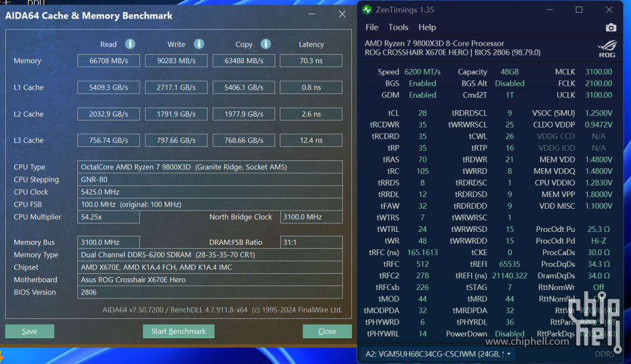Click the L2 Cache latency 2.6 ns
This screenshot has width=631, height=364.
pyautogui.click(x=311, y=114)
